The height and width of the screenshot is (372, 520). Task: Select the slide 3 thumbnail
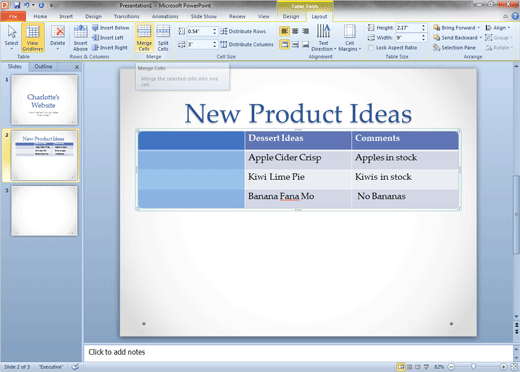[44, 211]
